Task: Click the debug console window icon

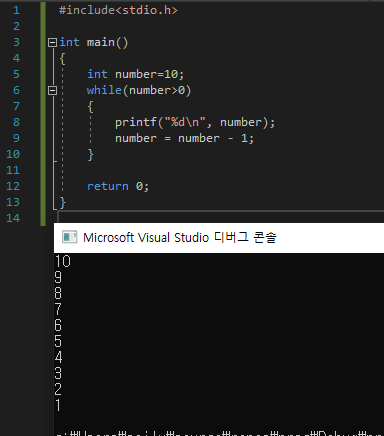Action: point(70,237)
